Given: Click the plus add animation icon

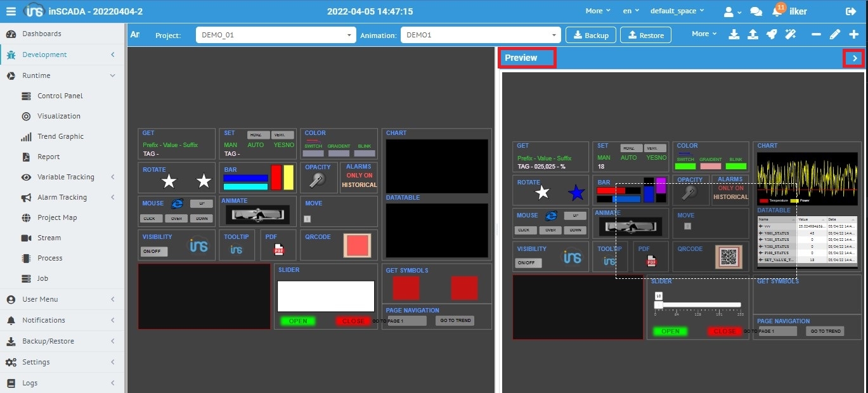Looking at the screenshot, I should (x=853, y=34).
